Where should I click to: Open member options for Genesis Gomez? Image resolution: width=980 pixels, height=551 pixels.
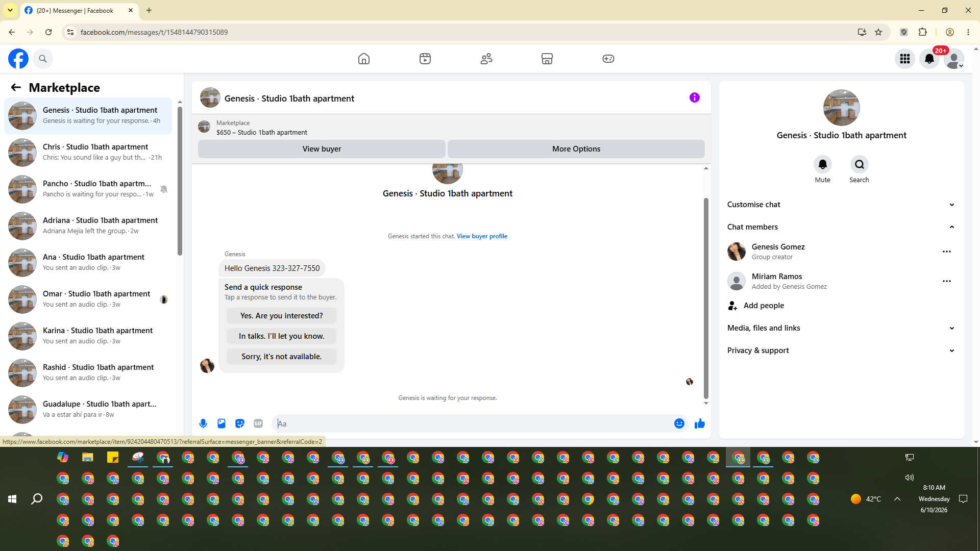click(947, 252)
